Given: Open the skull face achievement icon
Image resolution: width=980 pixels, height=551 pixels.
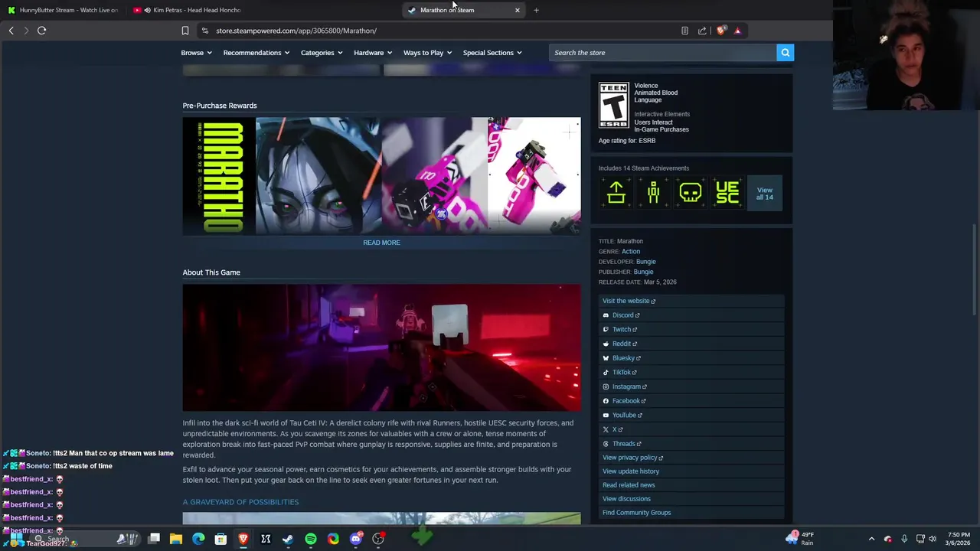Looking at the screenshot, I should [690, 192].
